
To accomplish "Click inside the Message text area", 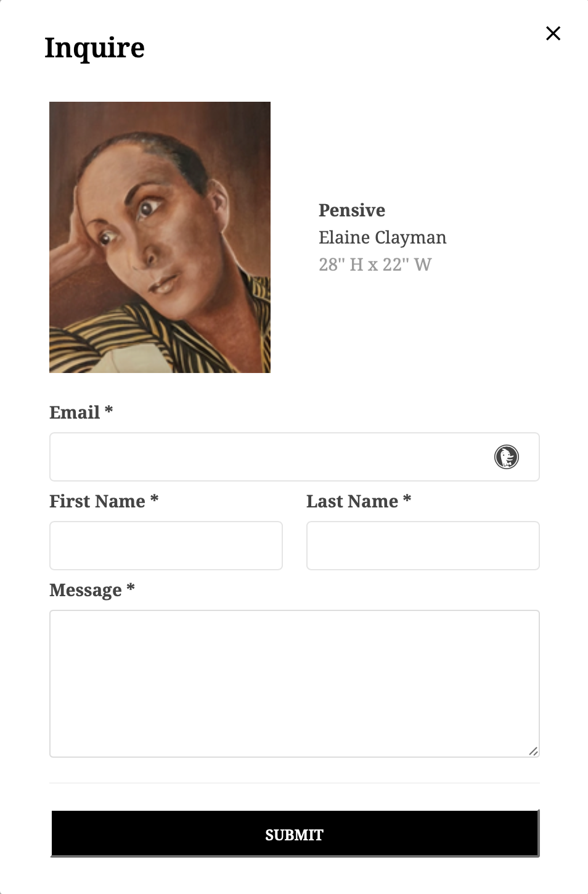I will (295, 684).
